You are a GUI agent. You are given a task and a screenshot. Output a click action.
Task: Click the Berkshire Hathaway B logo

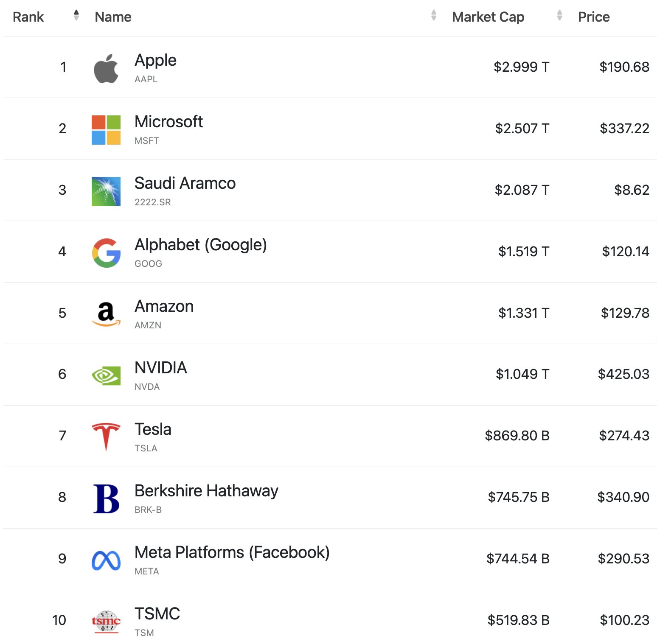106,499
